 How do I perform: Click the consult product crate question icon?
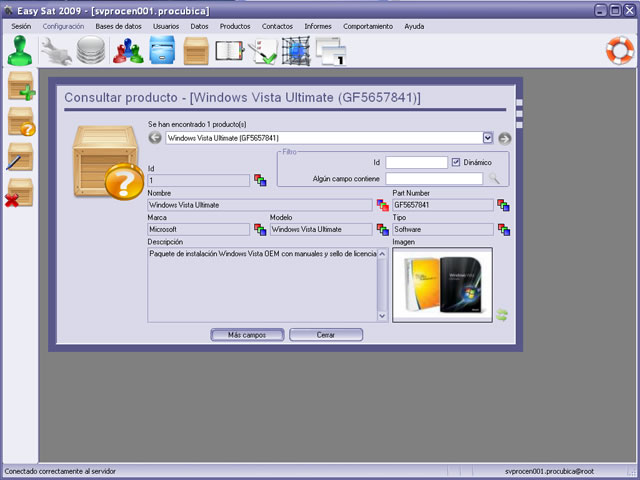(x=21, y=121)
